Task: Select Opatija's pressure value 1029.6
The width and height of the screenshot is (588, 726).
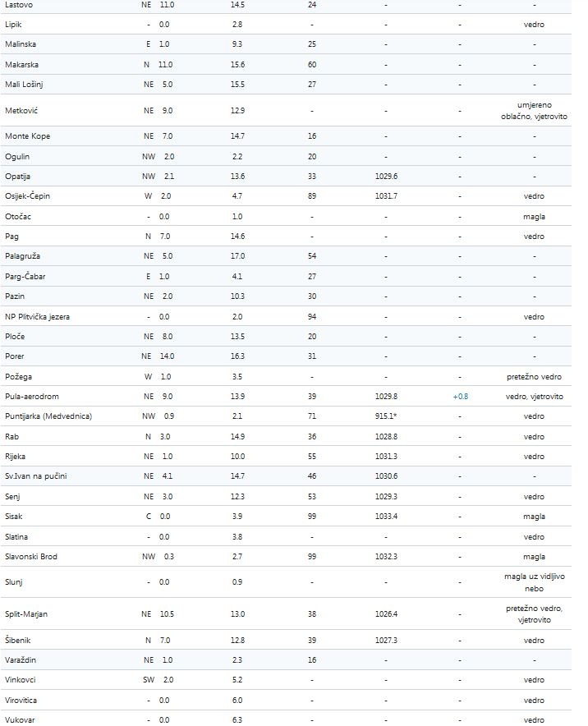Action: pyautogui.click(x=384, y=177)
